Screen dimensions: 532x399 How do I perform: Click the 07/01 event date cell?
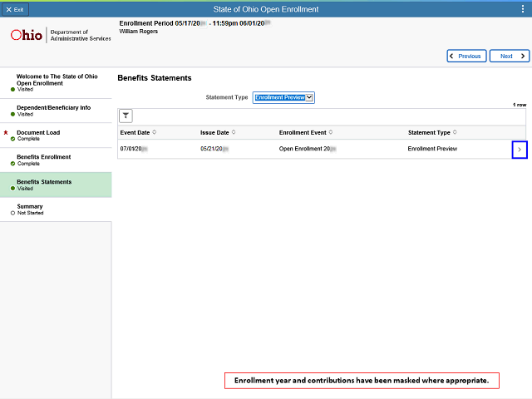point(133,149)
